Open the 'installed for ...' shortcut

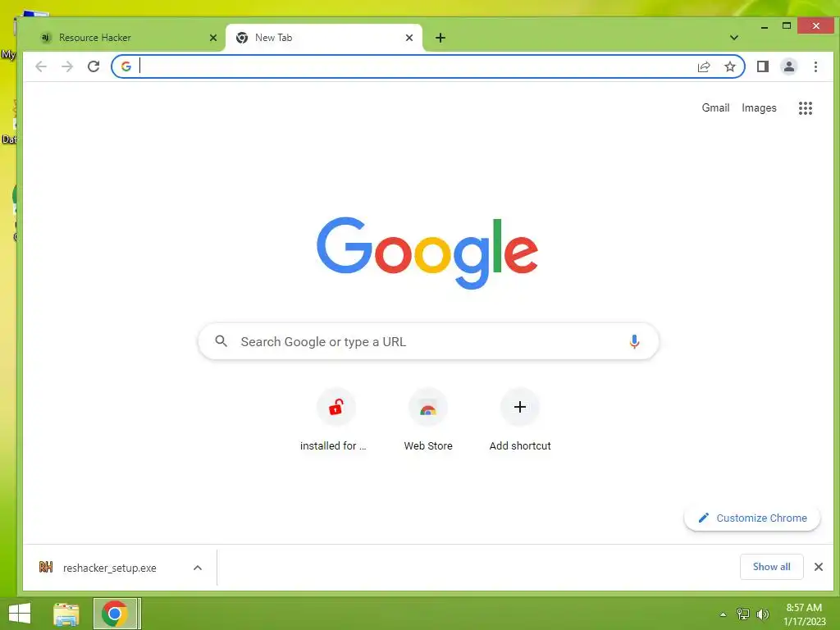(336, 421)
